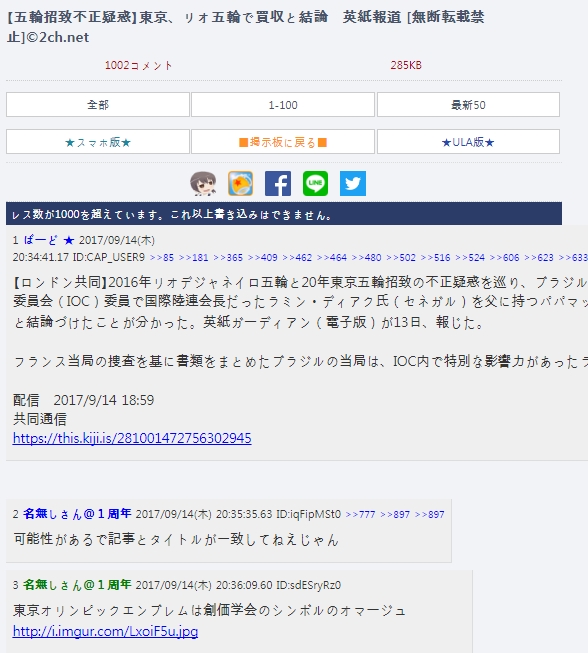Jump to reply anchor >>409
The height and width of the screenshot is (653, 588).
point(263,257)
